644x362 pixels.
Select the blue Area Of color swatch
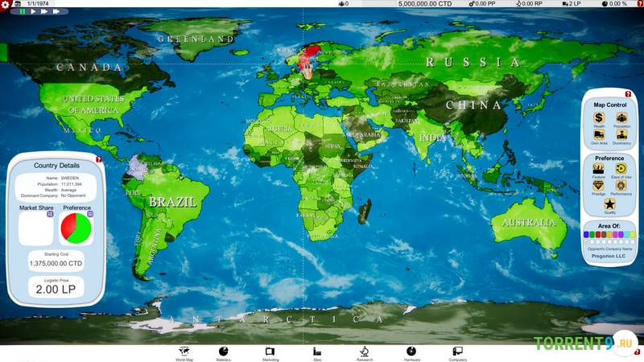point(586,235)
